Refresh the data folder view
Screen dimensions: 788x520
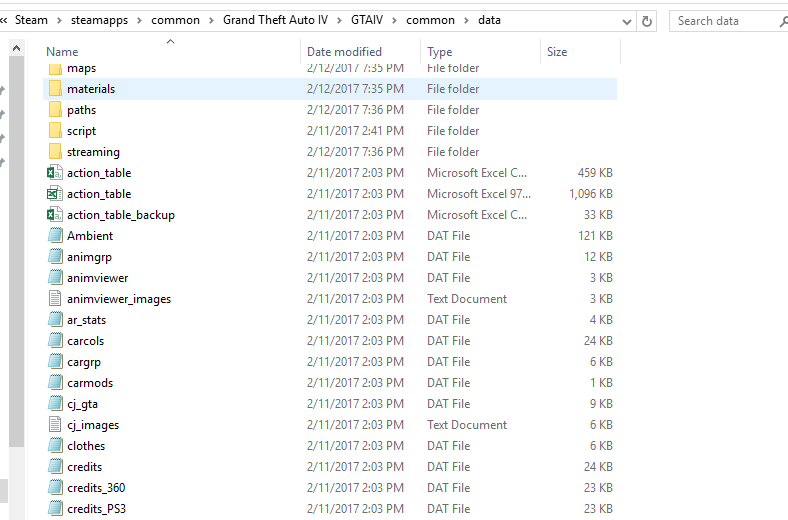[x=647, y=21]
